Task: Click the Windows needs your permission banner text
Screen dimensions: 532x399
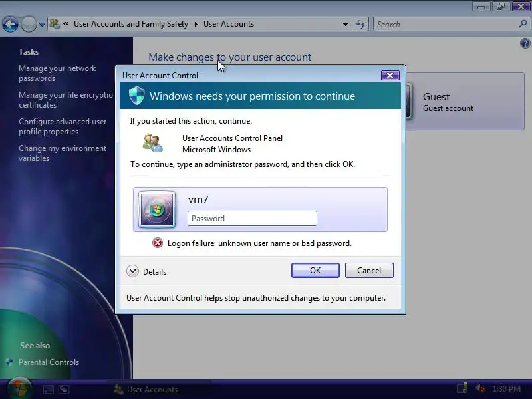Action: (253, 96)
